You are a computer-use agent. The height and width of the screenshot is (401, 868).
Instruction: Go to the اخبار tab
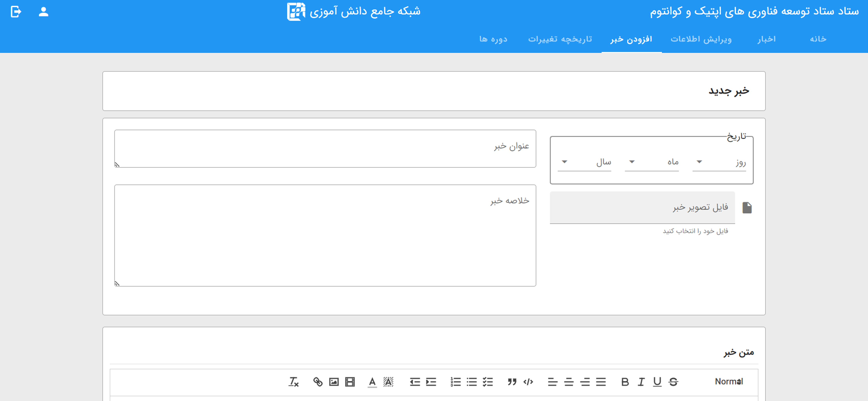pos(766,39)
